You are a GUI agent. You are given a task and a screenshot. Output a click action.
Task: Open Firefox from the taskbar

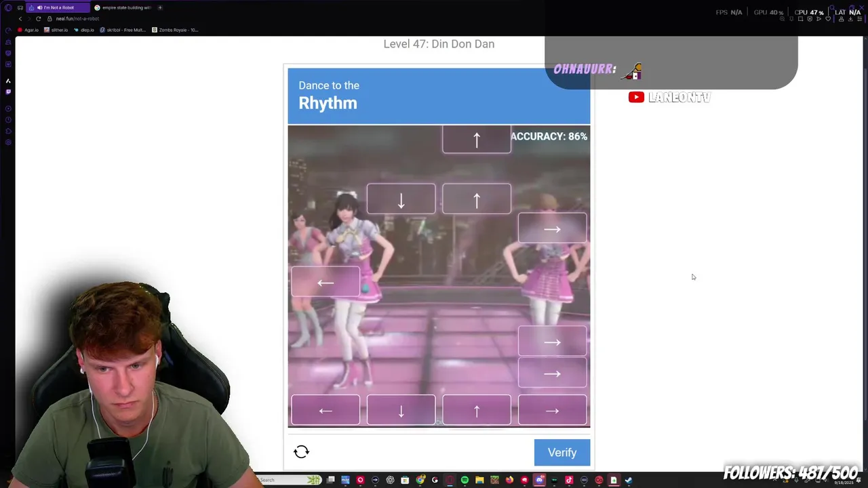(509, 480)
